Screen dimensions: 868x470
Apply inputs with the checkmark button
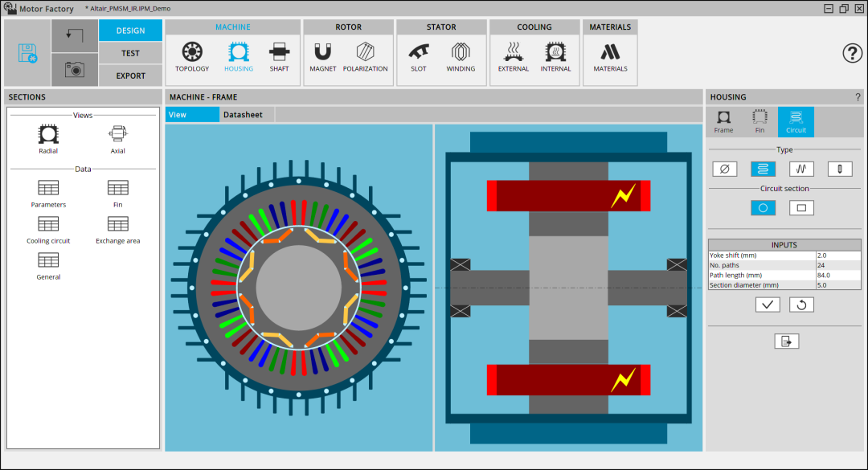[x=768, y=304]
